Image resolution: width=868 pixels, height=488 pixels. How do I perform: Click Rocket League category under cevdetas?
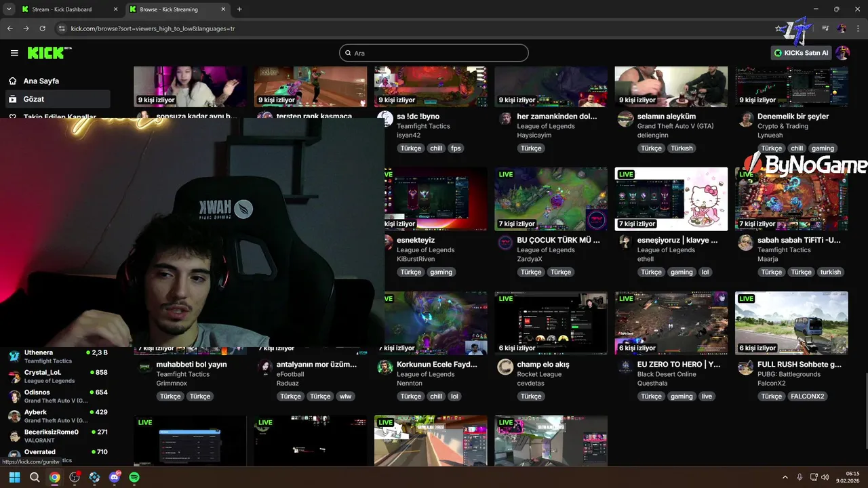click(539, 374)
